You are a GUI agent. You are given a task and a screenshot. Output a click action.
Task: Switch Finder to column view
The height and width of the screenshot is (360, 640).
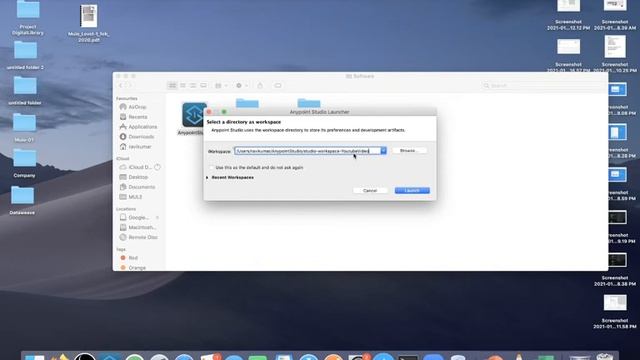[193, 86]
